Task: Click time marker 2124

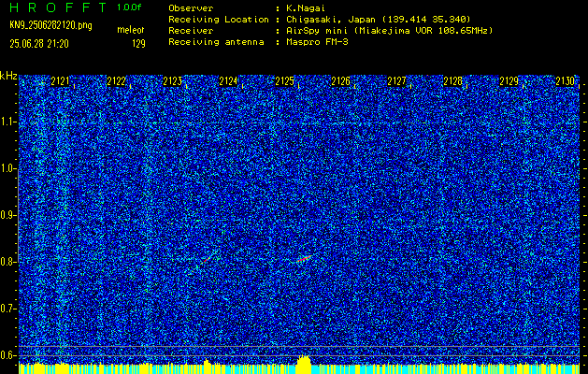Action: click(228, 81)
